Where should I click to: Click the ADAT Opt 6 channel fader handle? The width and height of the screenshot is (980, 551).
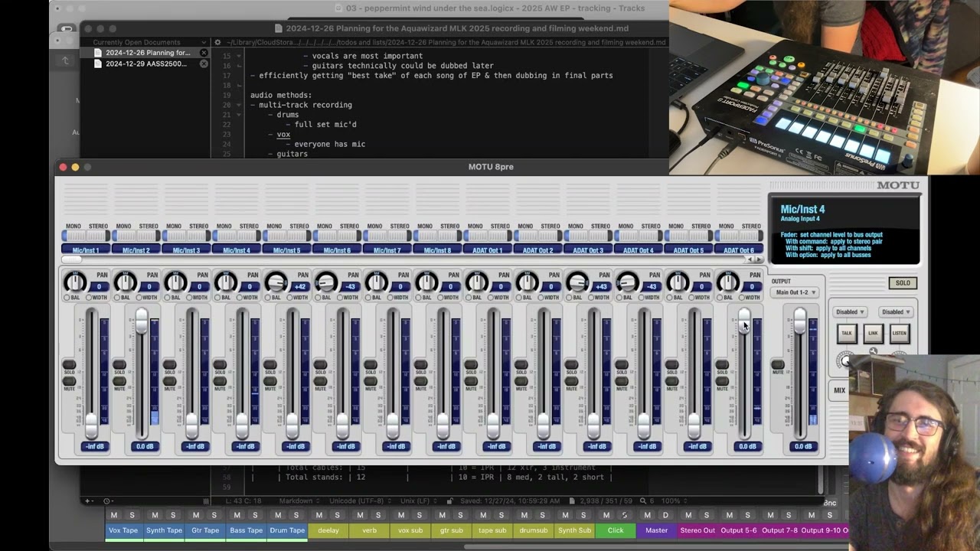pyautogui.click(x=744, y=321)
